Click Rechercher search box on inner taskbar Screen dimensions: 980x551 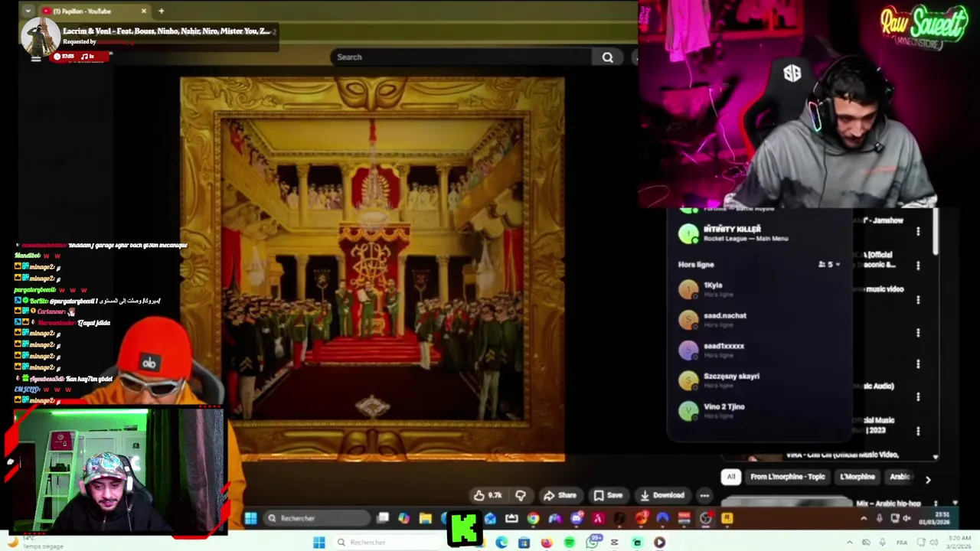(x=316, y=518)
